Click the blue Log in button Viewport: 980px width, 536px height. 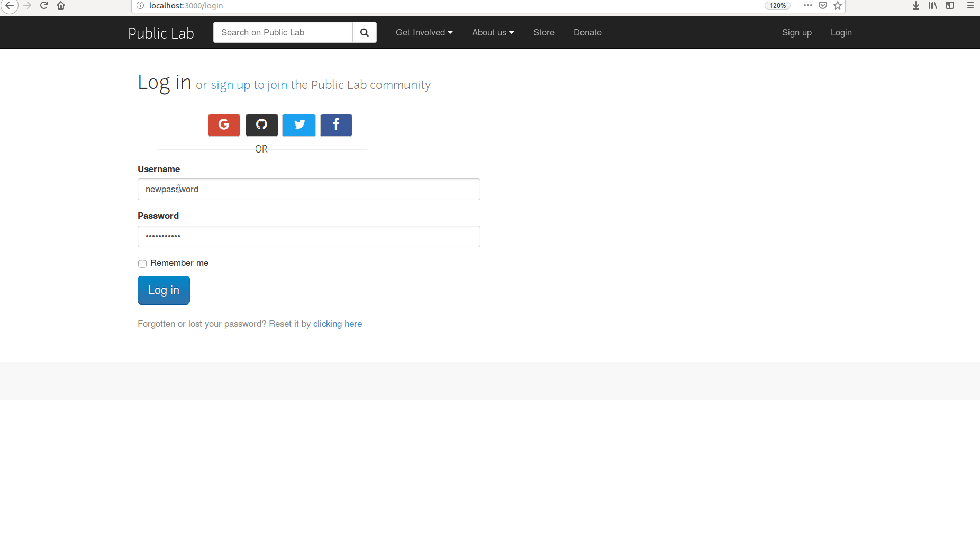pyautogui.click(x=164, y=290)
